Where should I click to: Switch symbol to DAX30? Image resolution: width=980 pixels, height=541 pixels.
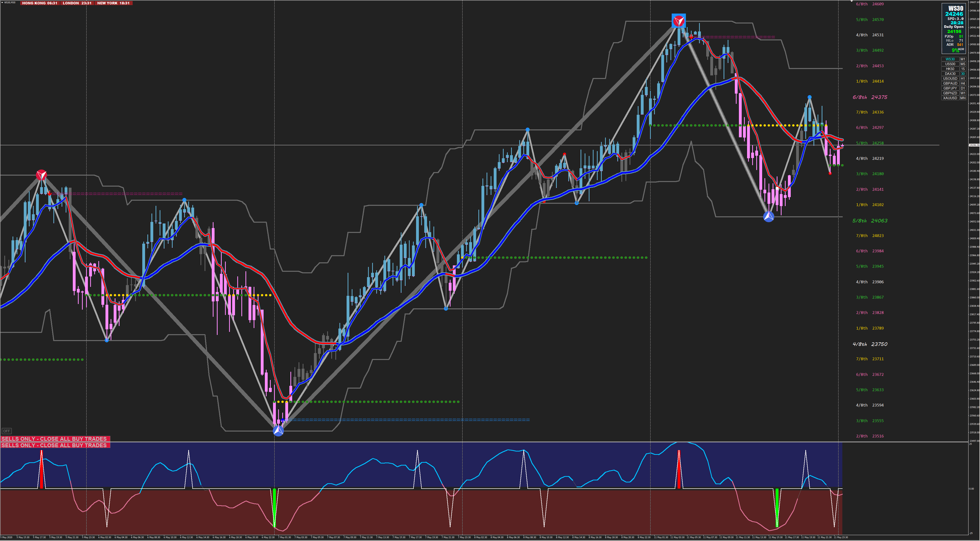click(x=950, y=74)
